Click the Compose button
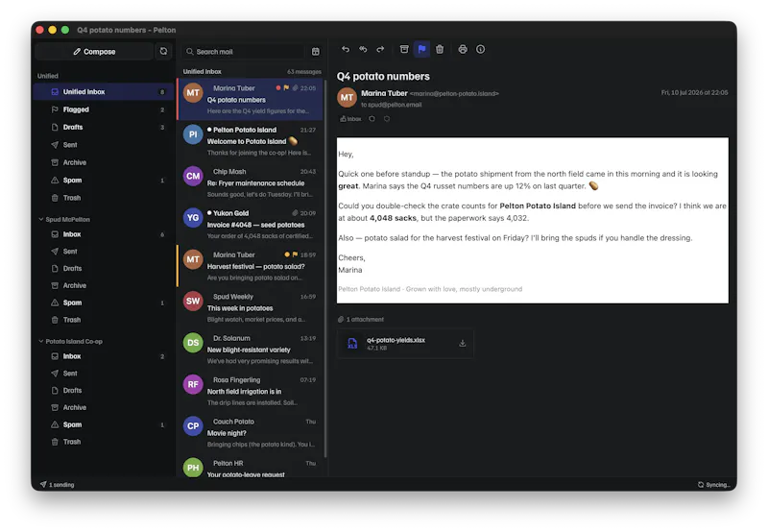 click(94, 52)
